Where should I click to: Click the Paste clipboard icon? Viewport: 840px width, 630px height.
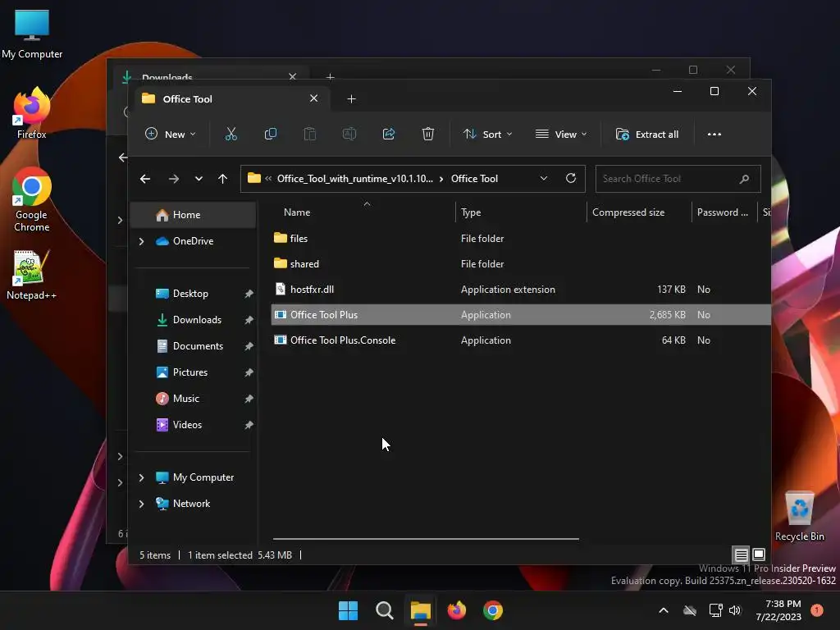[309, 134]
